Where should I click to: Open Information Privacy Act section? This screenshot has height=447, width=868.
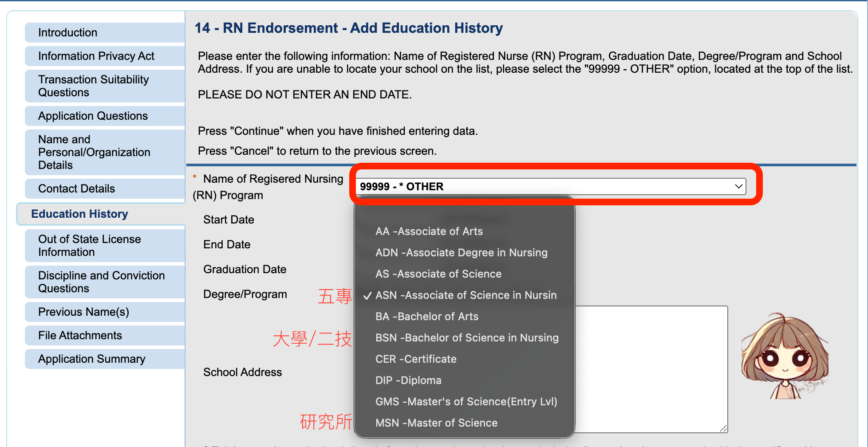(x=105, y=56)
